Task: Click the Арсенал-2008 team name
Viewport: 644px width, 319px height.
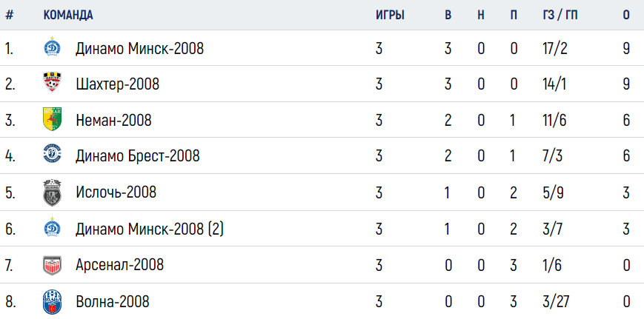Action: 119,264
